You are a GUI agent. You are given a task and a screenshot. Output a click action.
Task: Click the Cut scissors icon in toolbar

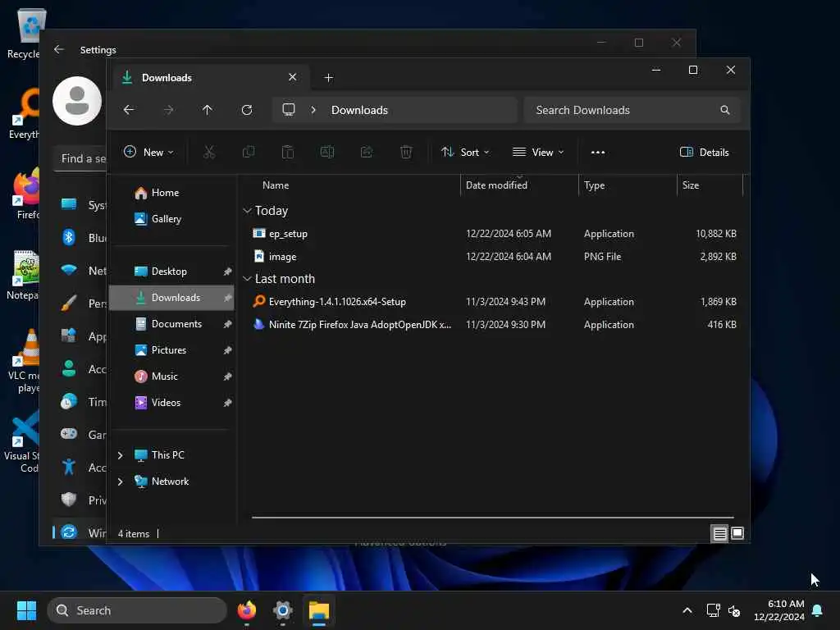209,152
